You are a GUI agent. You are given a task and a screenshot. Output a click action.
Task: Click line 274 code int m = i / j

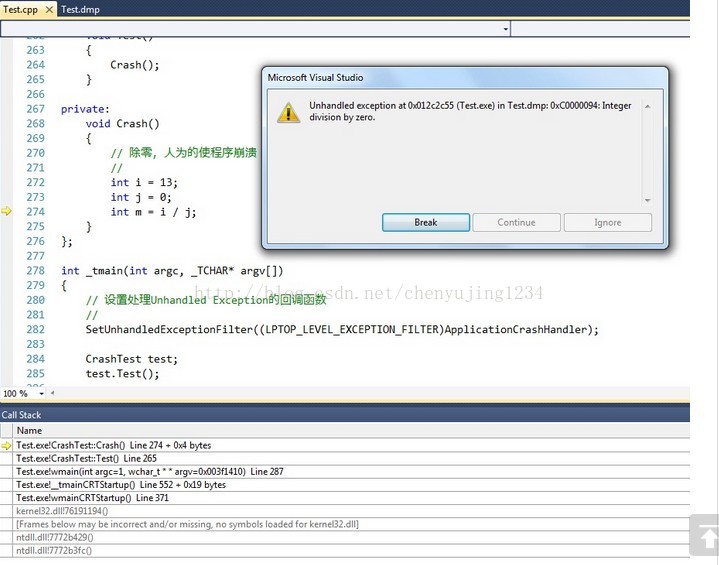coord(153,212)
